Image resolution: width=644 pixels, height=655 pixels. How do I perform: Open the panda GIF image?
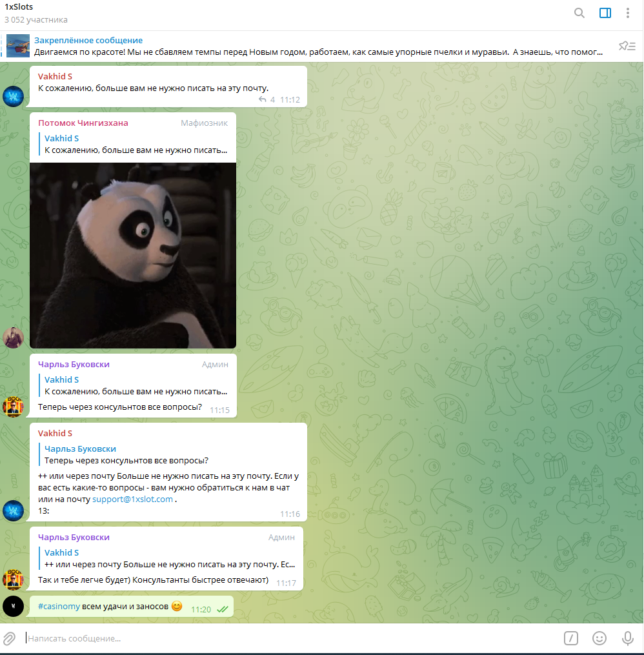pyautogui.click(x=133, y=256)
